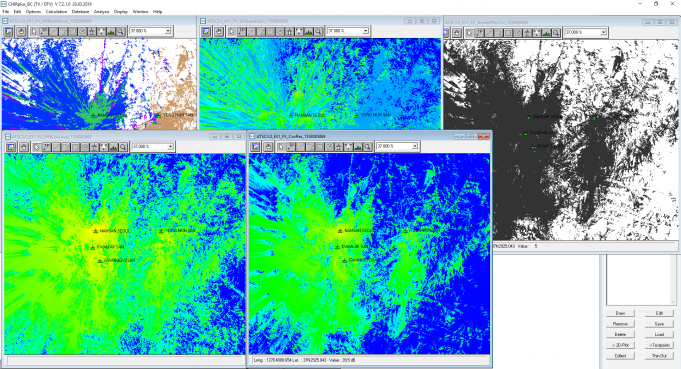
Task: Open the Calculation menu
Action: (56, 12)
